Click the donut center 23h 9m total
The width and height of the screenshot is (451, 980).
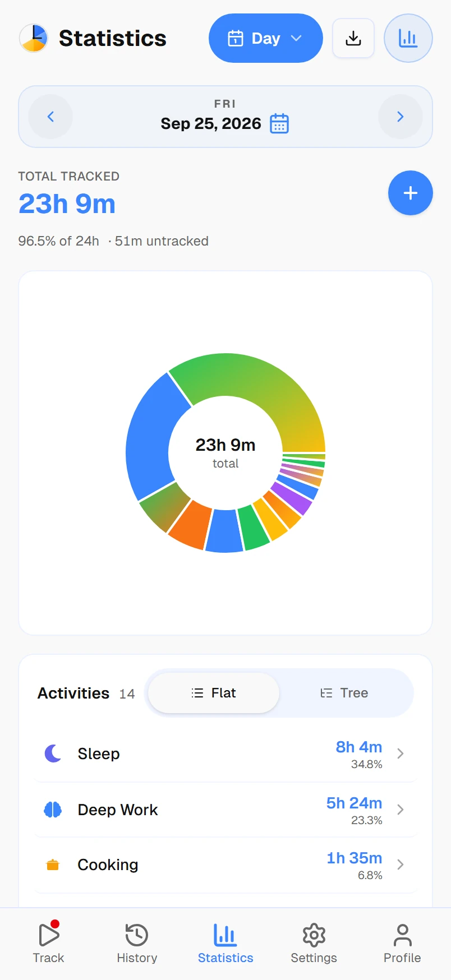(225, 453)
